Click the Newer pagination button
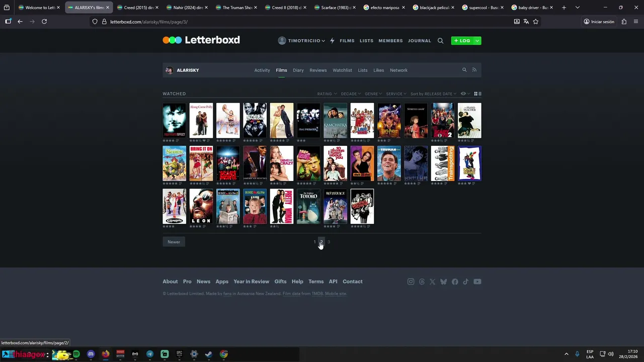Screen dimensions: 644x362 [174, 242]
